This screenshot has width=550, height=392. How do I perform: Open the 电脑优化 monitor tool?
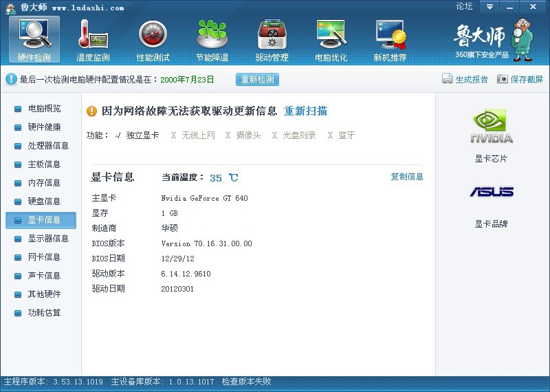(331, 40)
